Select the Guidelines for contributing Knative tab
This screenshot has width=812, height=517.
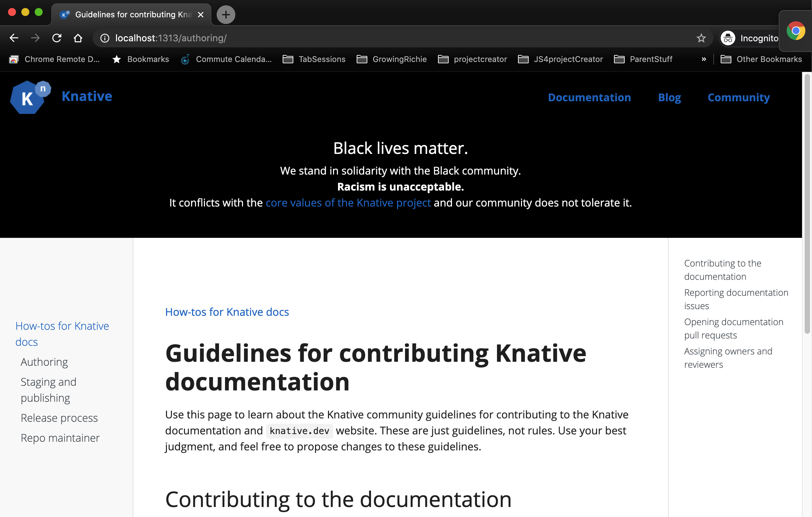coord(132,15)
